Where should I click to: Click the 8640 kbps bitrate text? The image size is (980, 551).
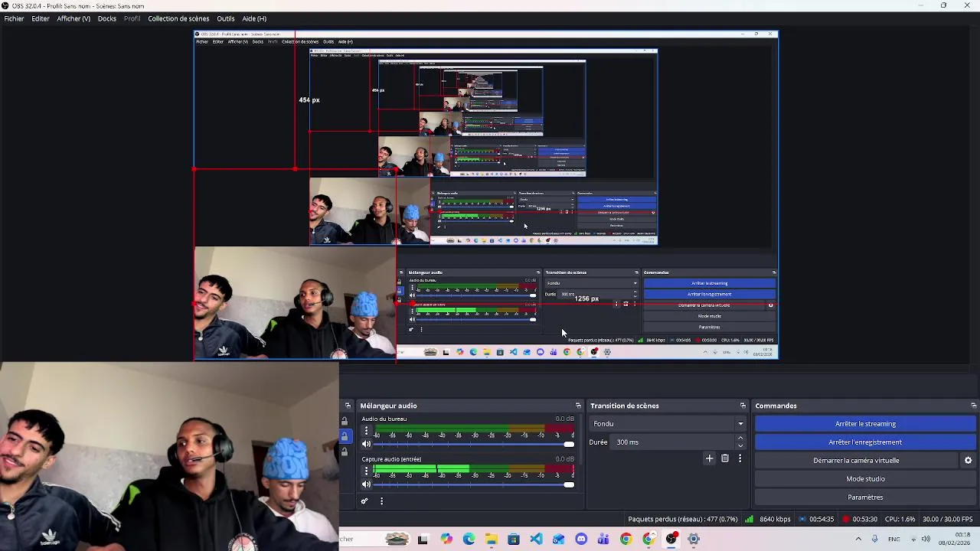point(775,519)
